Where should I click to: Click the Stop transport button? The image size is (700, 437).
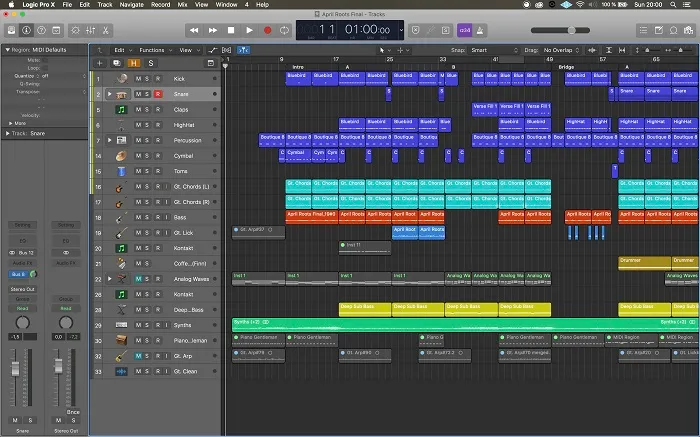point(231,30)
